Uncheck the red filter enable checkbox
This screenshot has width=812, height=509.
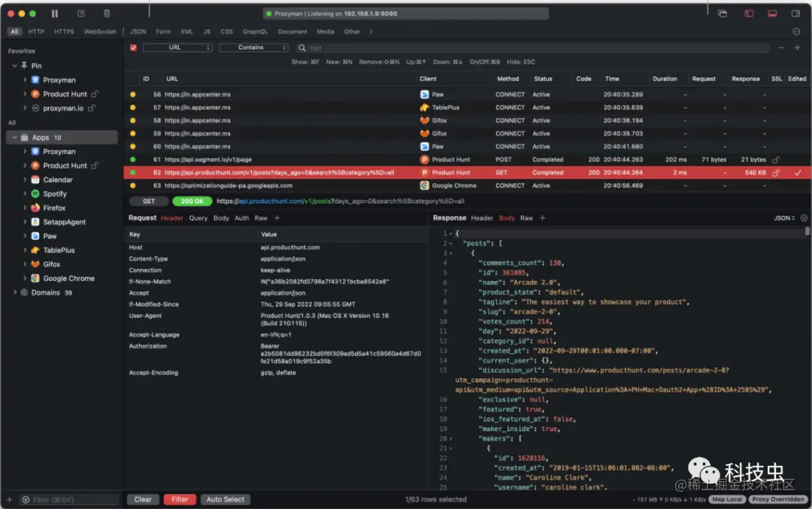(134, 47)
